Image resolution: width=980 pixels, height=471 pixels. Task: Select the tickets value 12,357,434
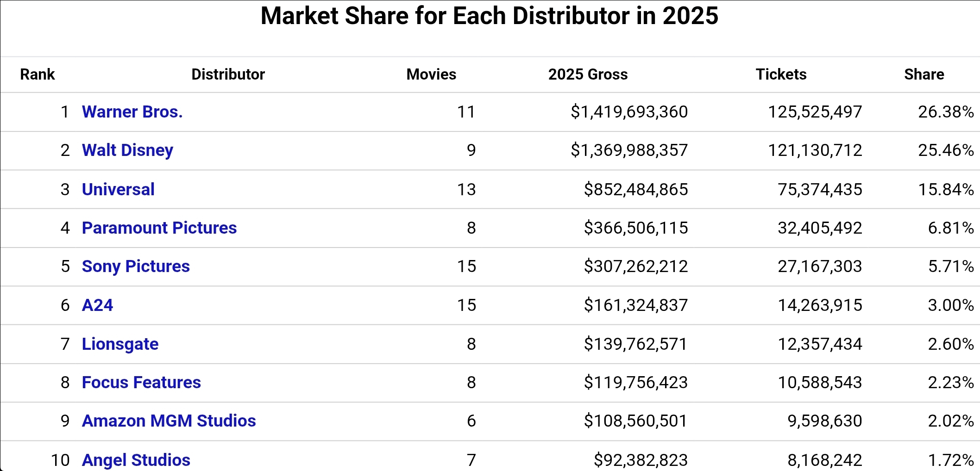tap(820, 344)
